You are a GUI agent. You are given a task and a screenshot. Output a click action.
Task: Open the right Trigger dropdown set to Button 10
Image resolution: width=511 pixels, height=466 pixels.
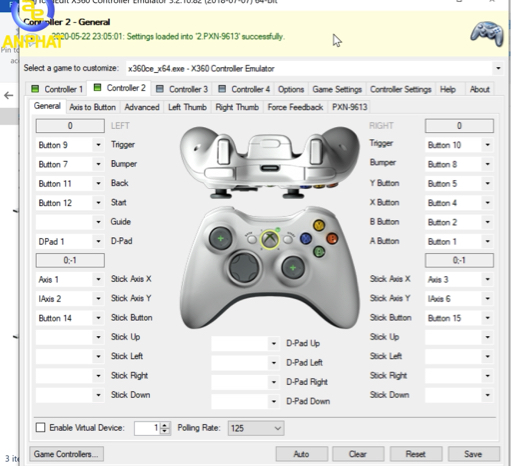click(487, 145)
